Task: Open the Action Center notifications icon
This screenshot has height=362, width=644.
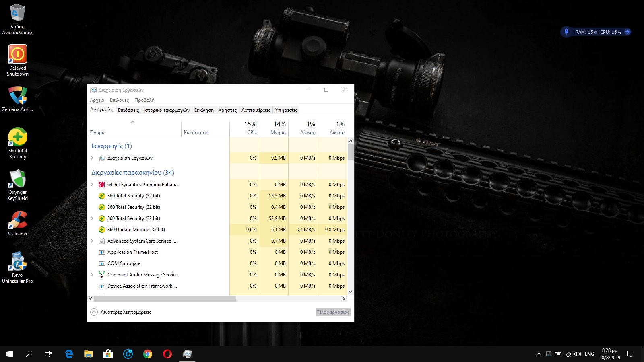Action: [x=631, y=354]
